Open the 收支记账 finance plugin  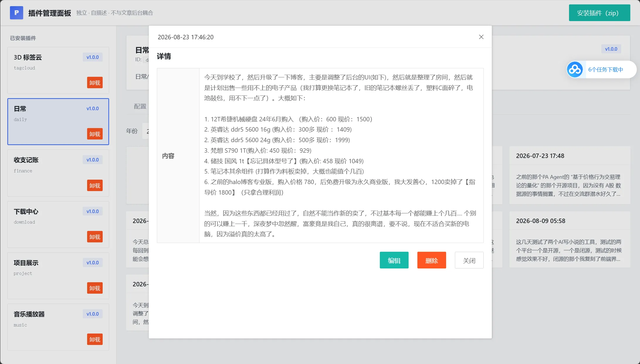(x=58, y=173)
